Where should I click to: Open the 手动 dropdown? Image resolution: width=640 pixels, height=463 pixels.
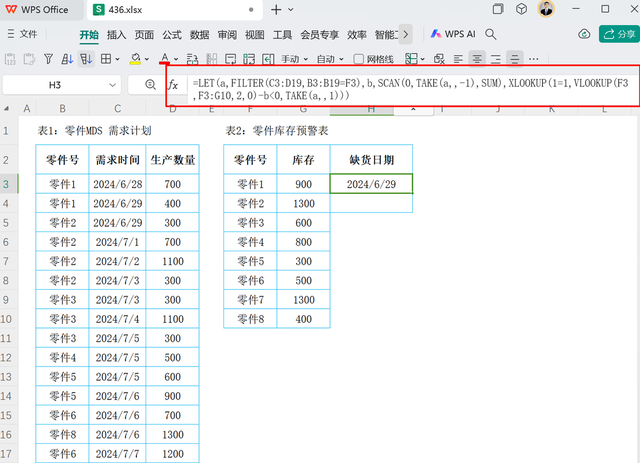tap(294, 59)
